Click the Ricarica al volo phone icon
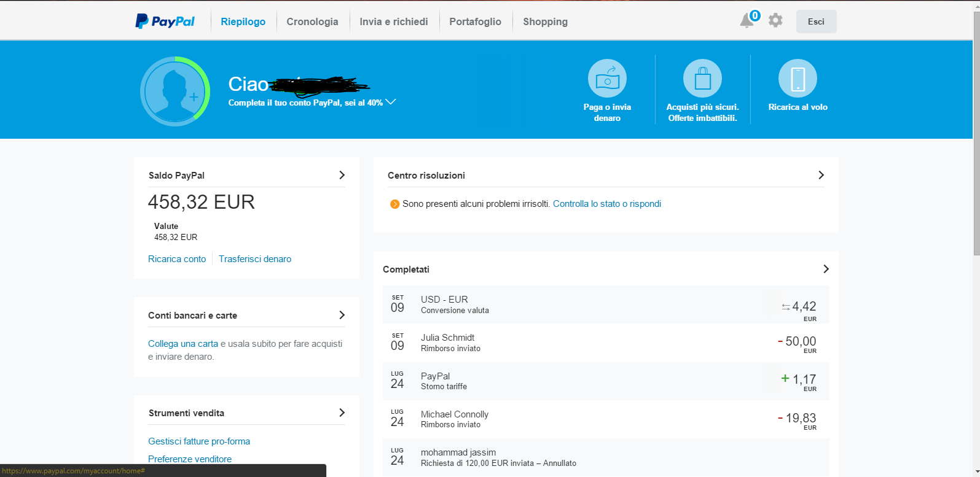 point(798,79)
